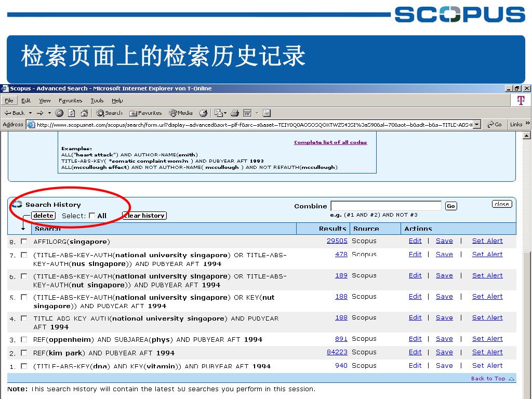The height and width of the screenshot is (399, 532).
Task: Open the View menu
Action: (45, 100)
